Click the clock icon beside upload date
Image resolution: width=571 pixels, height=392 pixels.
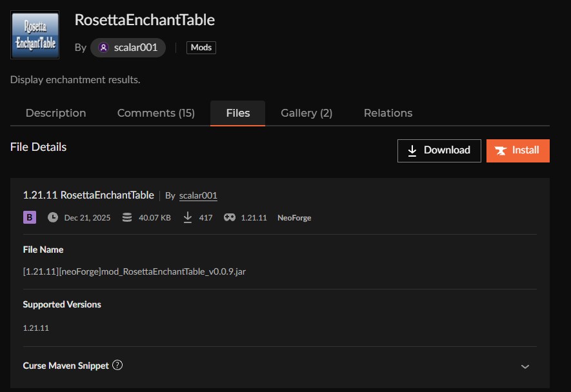(53, 218)
